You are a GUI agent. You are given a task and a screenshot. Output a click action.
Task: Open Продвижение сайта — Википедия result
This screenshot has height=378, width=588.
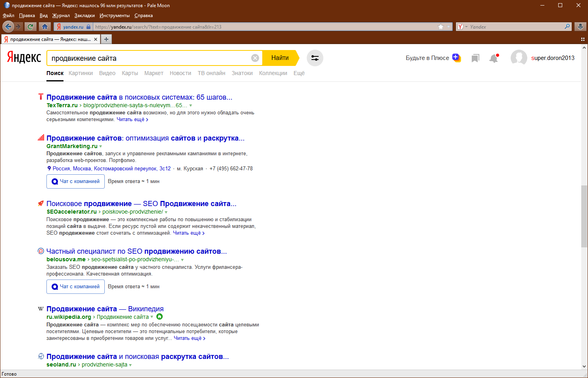tap(105, 309)
